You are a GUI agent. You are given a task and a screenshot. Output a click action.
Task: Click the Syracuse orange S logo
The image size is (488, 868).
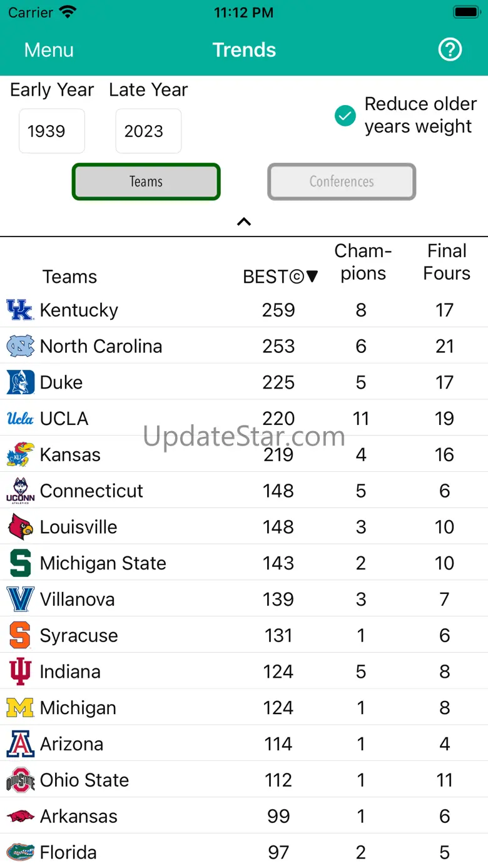[x=20, y=635]
